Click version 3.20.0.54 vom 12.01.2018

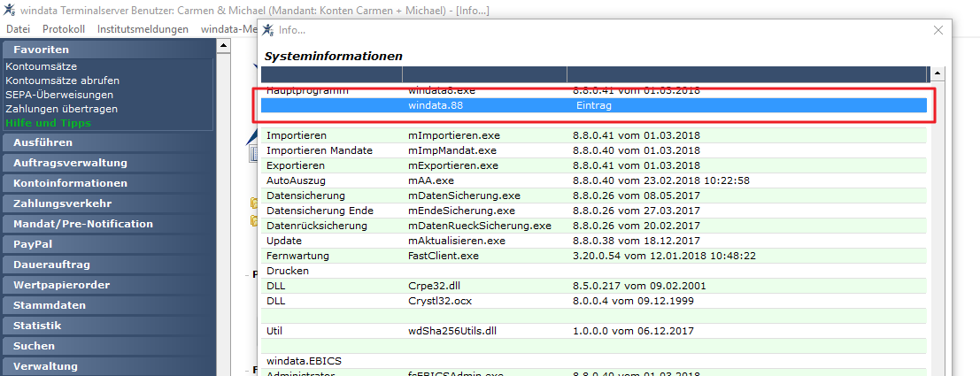coord(664,256)
